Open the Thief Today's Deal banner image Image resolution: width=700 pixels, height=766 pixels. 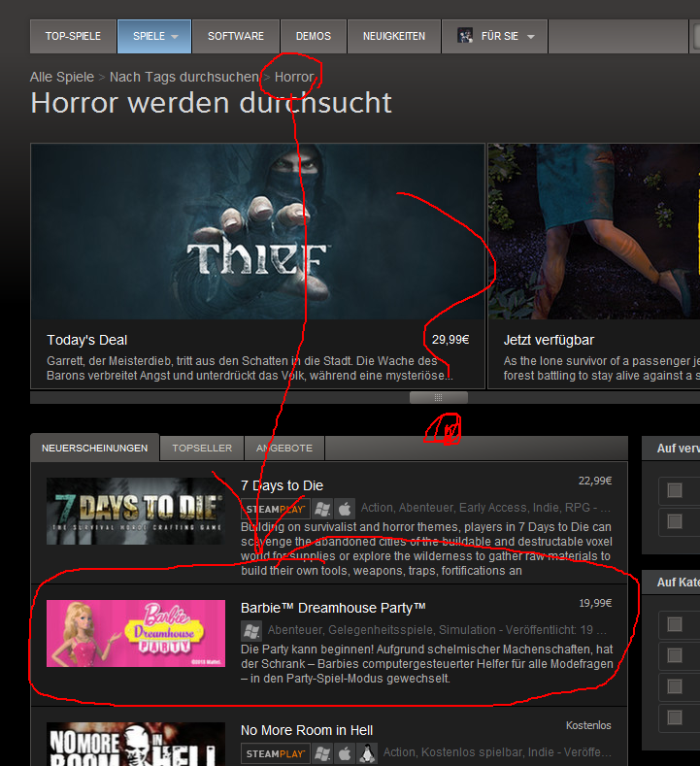point(257,232)
